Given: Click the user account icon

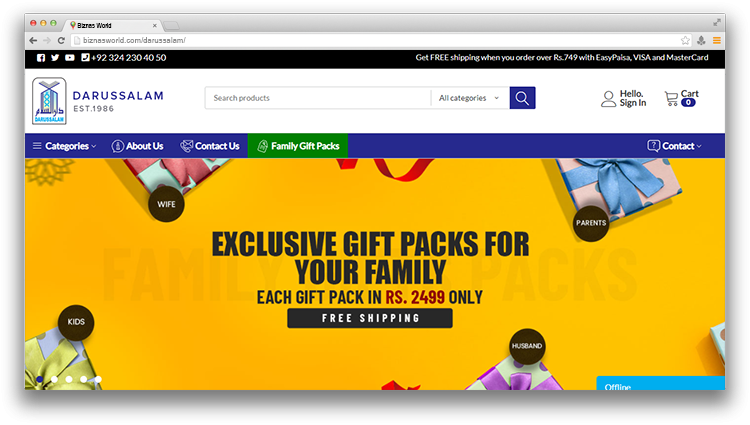Looking at the screenshot, I should (608, 99).
